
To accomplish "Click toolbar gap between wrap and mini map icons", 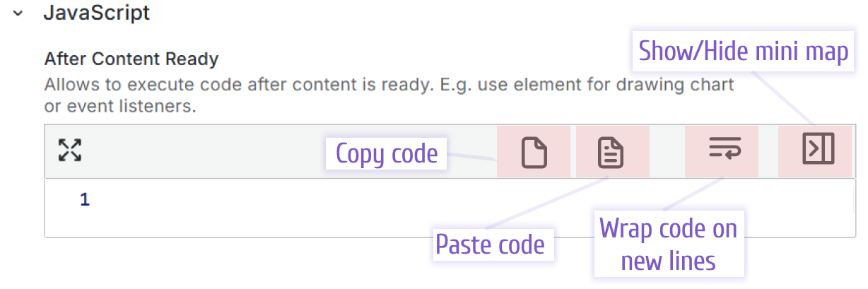I will click(768, 151).
